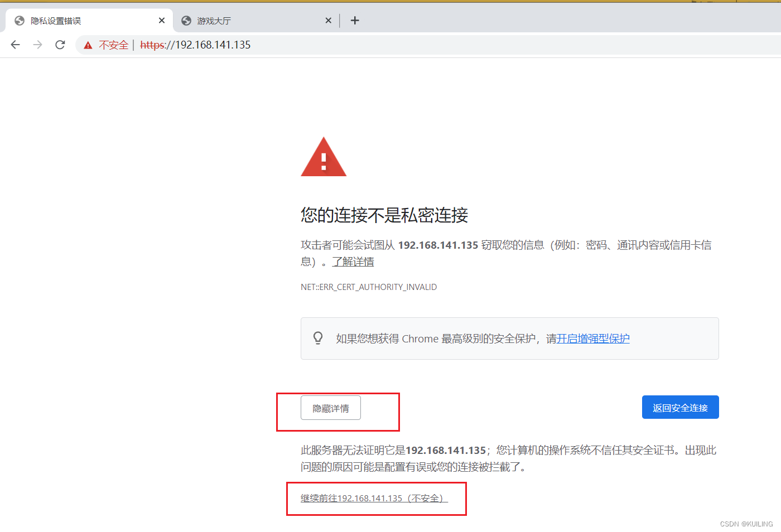Image resolution: width=781 pixels, height=532 pixels.
Task: Click the lightbulb icon next to Chrome protection tip
Action: click(318, 338)
